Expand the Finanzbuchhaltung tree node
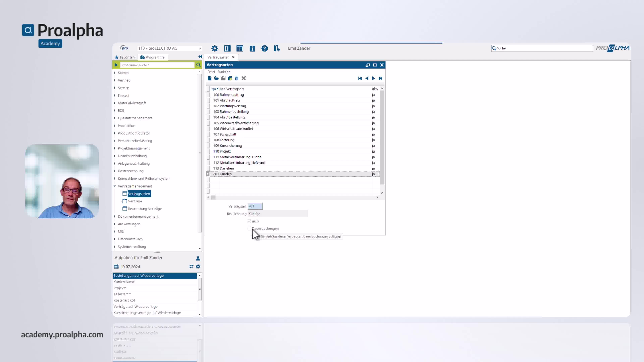This screenshot has width=644, height=362. click(x=115, y=156)
